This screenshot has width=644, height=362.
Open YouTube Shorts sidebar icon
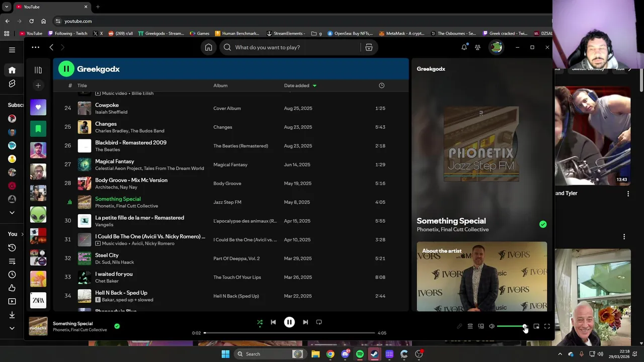tap(12, 83)
